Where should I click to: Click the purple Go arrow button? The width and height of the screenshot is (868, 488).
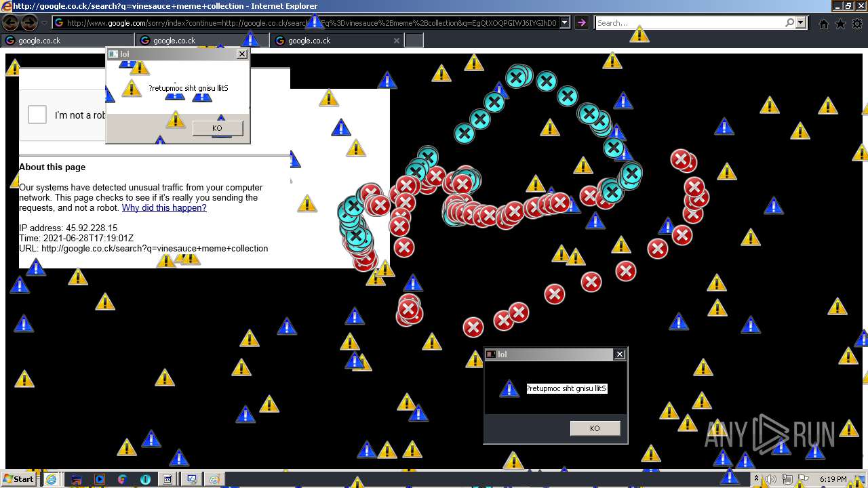581,23
